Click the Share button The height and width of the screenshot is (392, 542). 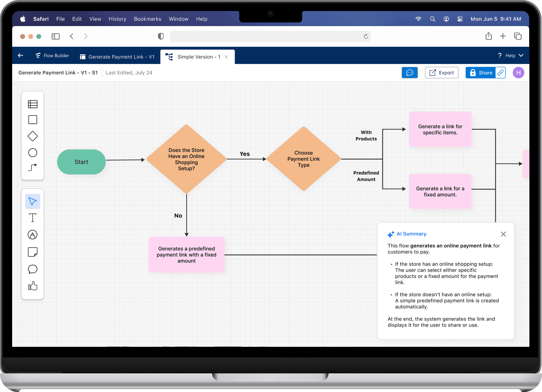point(481,73)
